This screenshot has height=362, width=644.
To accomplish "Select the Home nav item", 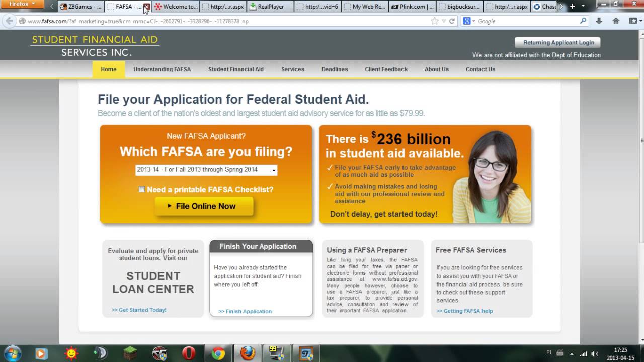I will (x=109, y=69).
